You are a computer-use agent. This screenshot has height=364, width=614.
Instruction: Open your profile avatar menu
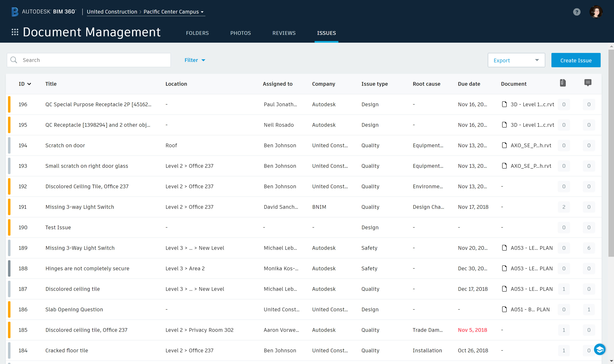click(596, 11)
